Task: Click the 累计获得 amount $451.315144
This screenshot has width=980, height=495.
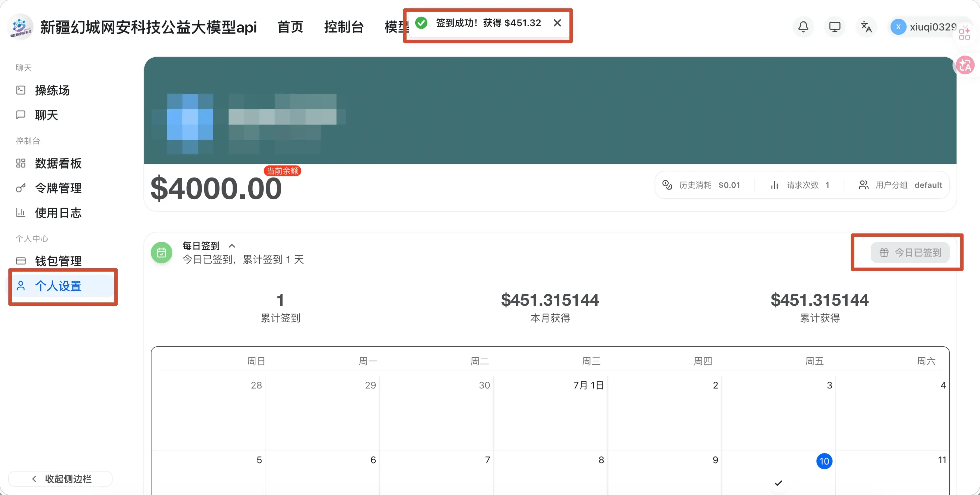Action: point(819,300)
